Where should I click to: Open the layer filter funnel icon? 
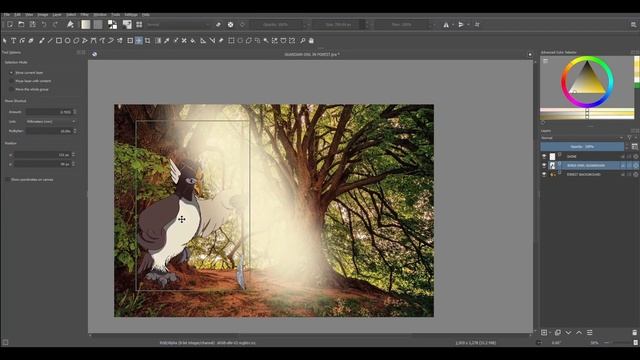tap(629, 138)
